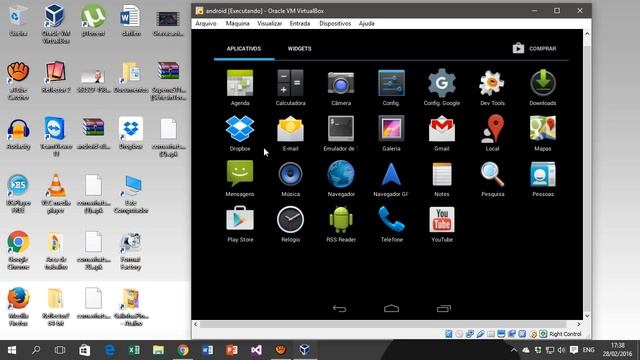Open the Pessoas contacts app
640x360 pixels.
tap(543, 178)
